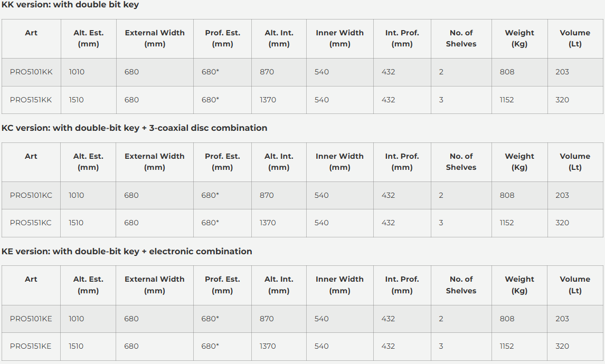Click the 'KK version: with double bit key' heading
Image resolution: width=605 pixels, height=364 pixels.
tap(70, 5)
